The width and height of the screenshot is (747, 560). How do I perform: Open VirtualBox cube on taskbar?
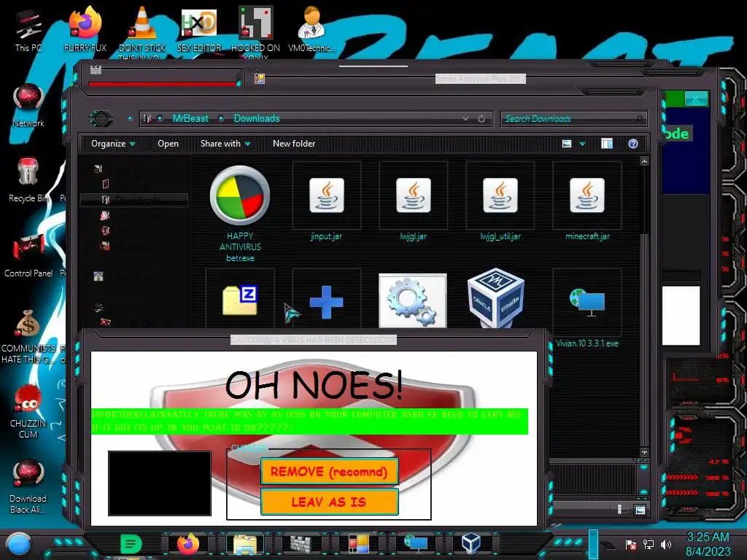coord(471,544)
